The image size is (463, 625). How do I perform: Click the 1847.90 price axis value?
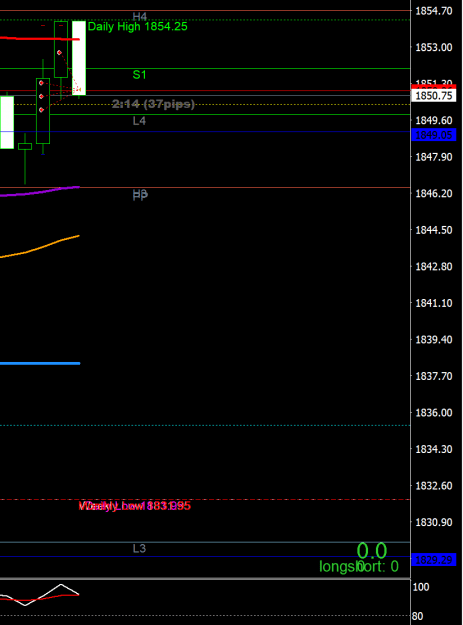pos(434,157)
